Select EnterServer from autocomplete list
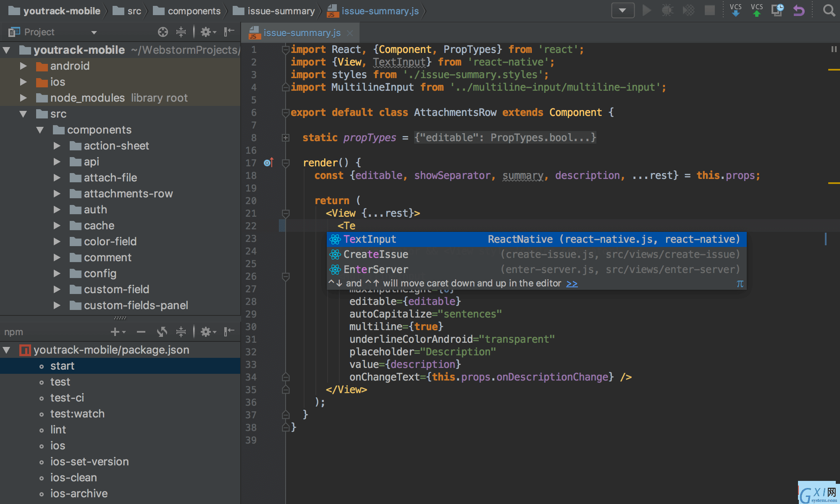The width and height of the screenshot is (840, 504). pos(375,269)
